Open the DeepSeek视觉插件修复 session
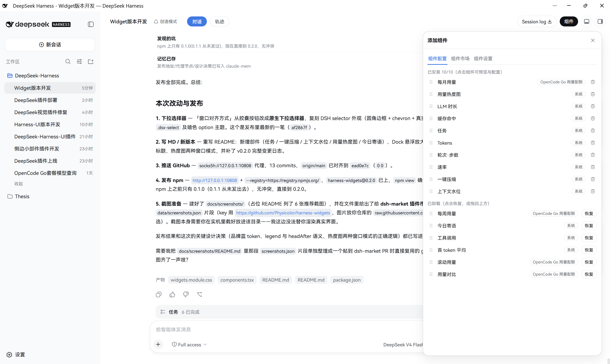The width and height of the screenshot is (610, 364). coord(50,112)
